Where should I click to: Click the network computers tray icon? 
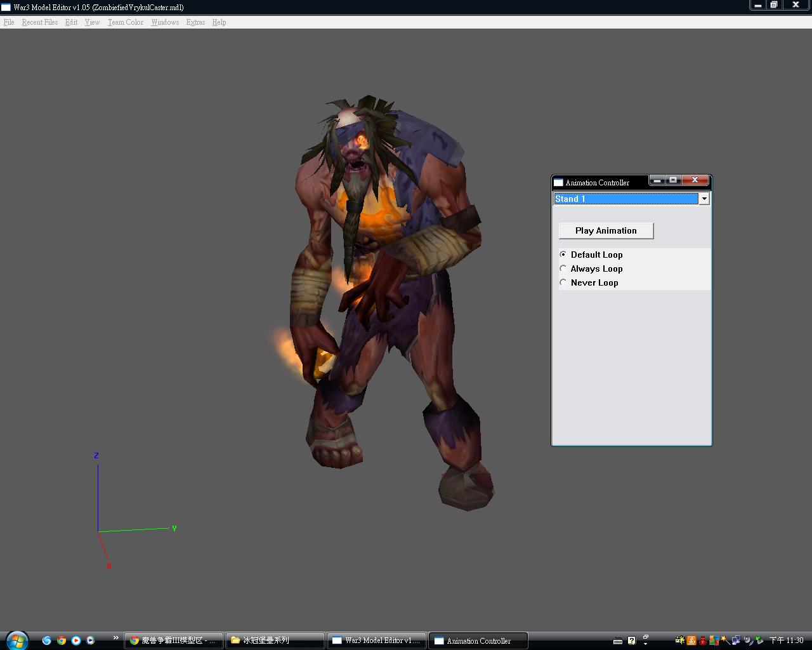click(736, 640)
